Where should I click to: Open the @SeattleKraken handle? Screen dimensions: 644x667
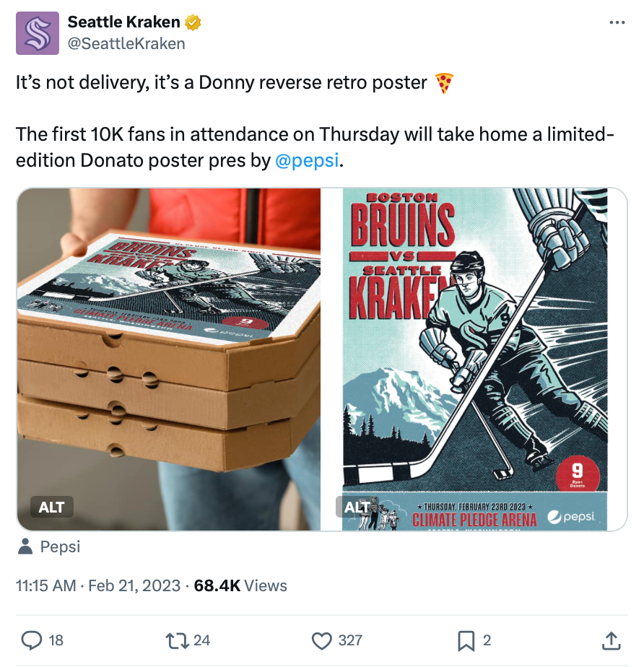[126, 43]
